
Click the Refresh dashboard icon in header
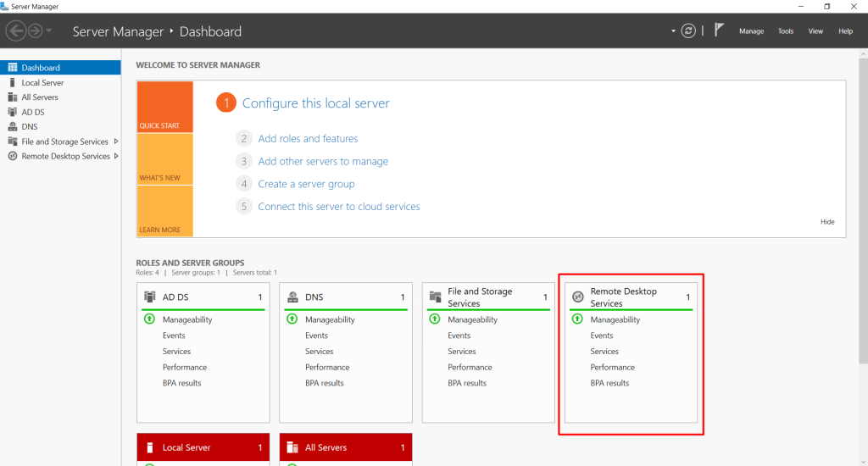[689, 31]
